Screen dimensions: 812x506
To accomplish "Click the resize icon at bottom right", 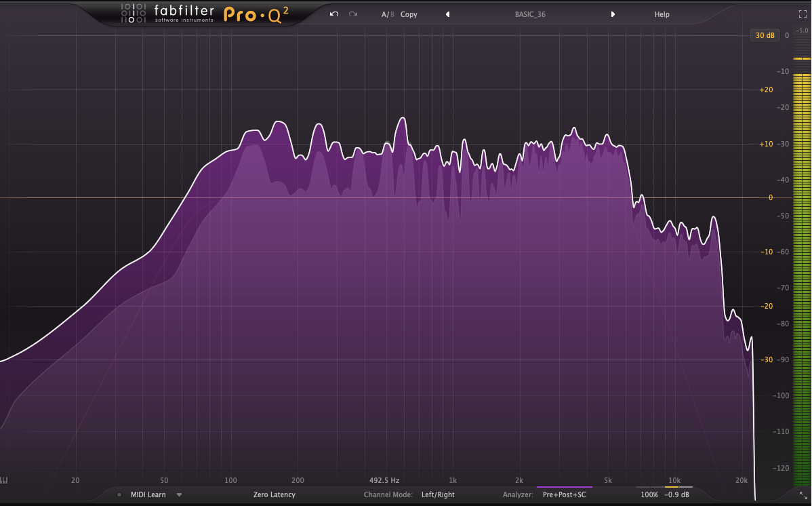I will (x=803, y=496).
